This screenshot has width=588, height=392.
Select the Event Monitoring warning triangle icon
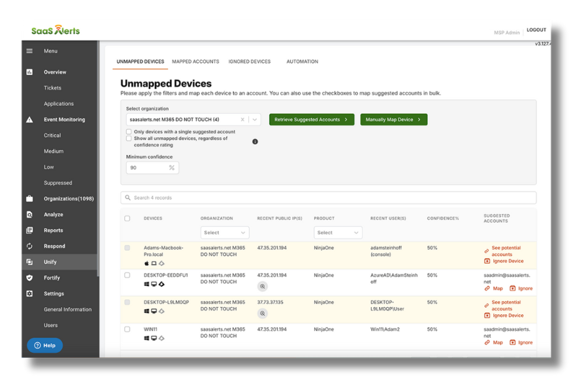29,120
